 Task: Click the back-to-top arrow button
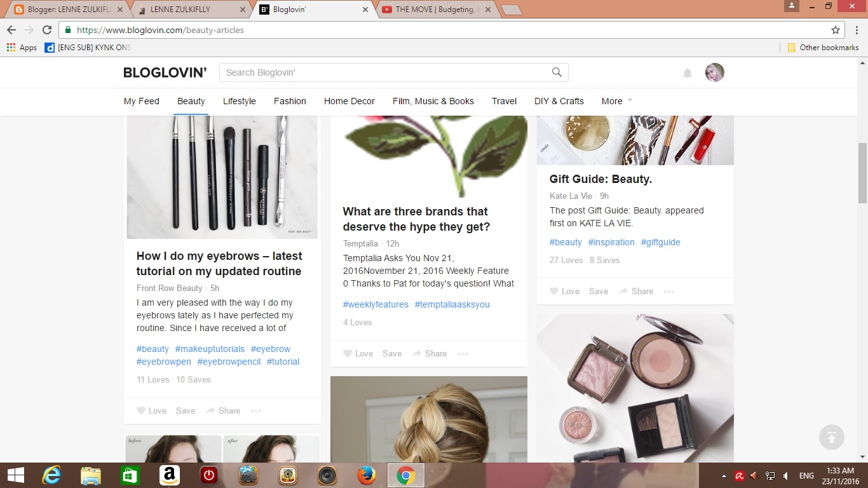(832, 437)
